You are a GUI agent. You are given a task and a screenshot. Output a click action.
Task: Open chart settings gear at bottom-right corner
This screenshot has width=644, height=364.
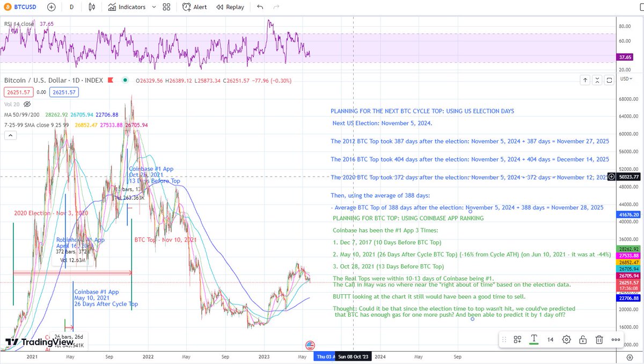click(x=629, y=356)
